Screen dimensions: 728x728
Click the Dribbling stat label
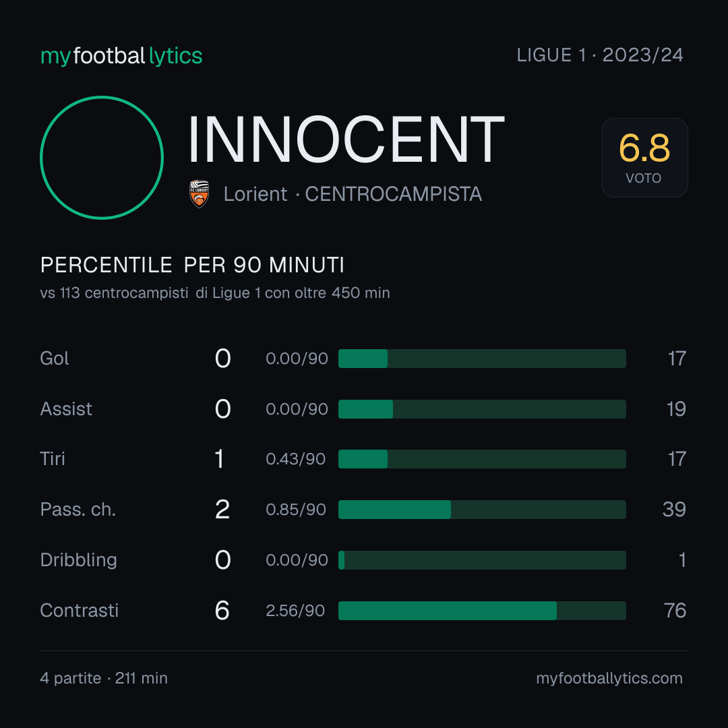(78, 560)
